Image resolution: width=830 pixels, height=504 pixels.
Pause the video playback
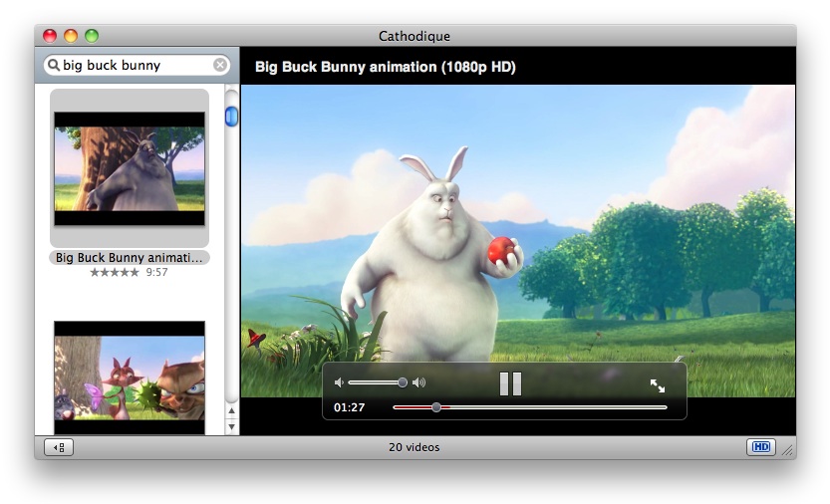[511, 383]
